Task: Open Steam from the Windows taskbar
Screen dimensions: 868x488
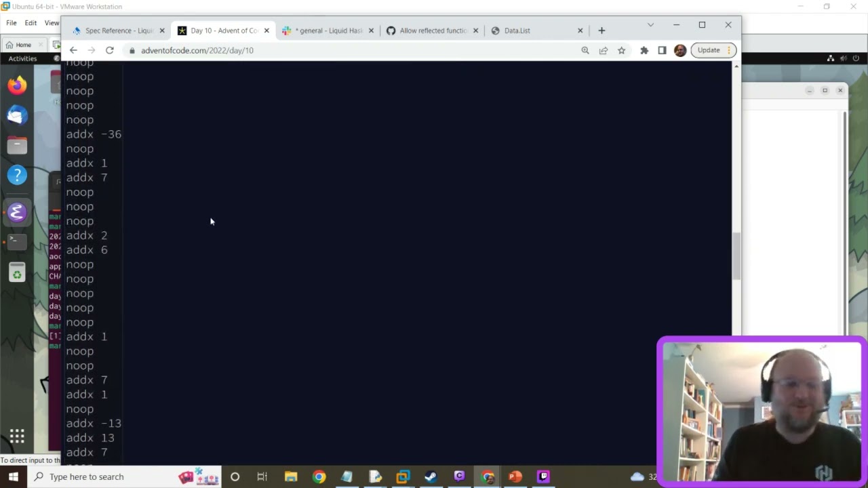Action: pyautogui.click(x=431, y=476)
